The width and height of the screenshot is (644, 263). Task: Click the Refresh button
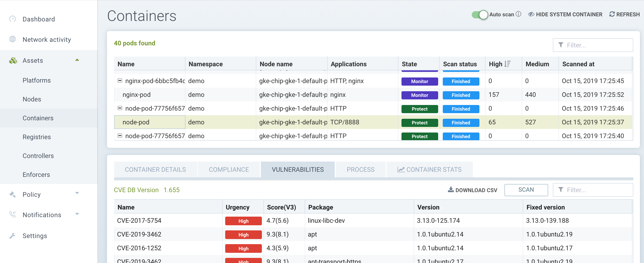(624, 15)
